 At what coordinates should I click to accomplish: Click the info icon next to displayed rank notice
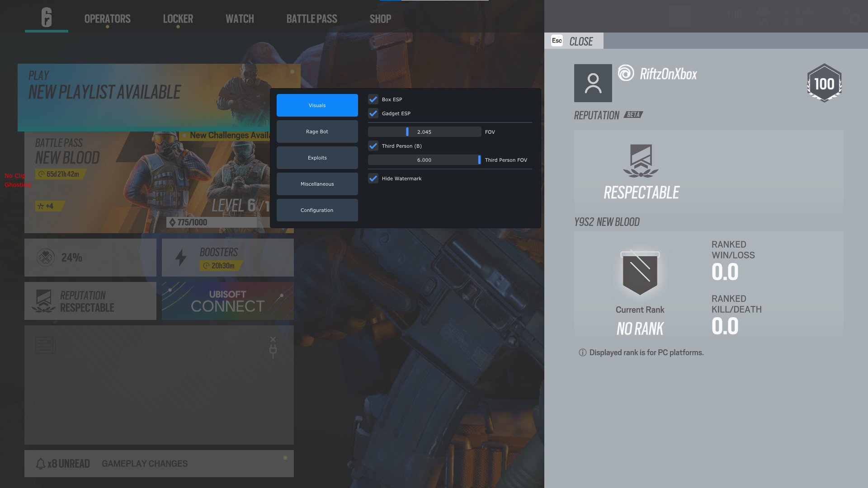click(582, 352)
